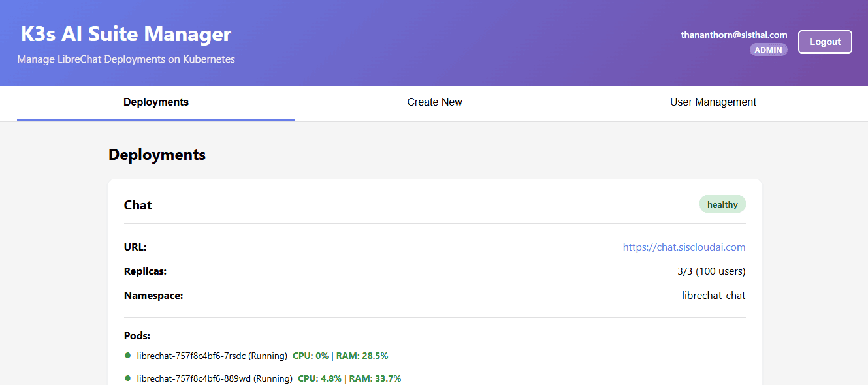The height and width of the screenshot is (385, 868).
Task: Click the K3s AI Suite Manager title
Action: 126,34
